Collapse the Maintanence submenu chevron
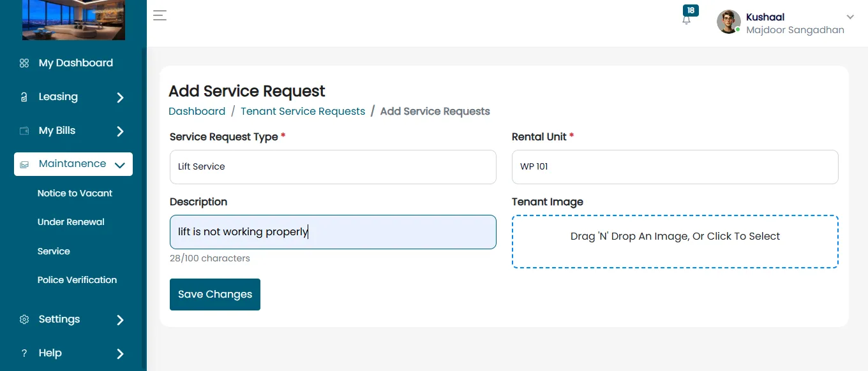Screen dimensions: 868x371 tap(119, 165)
